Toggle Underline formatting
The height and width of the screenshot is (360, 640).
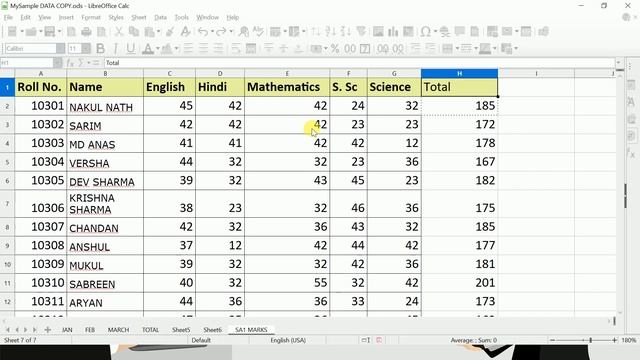pos(131,49)
